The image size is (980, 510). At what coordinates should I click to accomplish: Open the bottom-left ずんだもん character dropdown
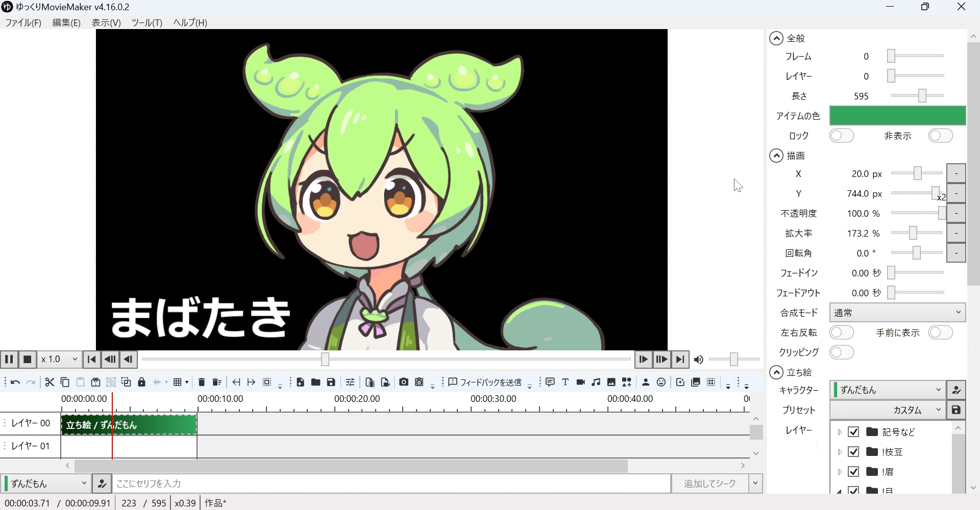coord(46,483)
